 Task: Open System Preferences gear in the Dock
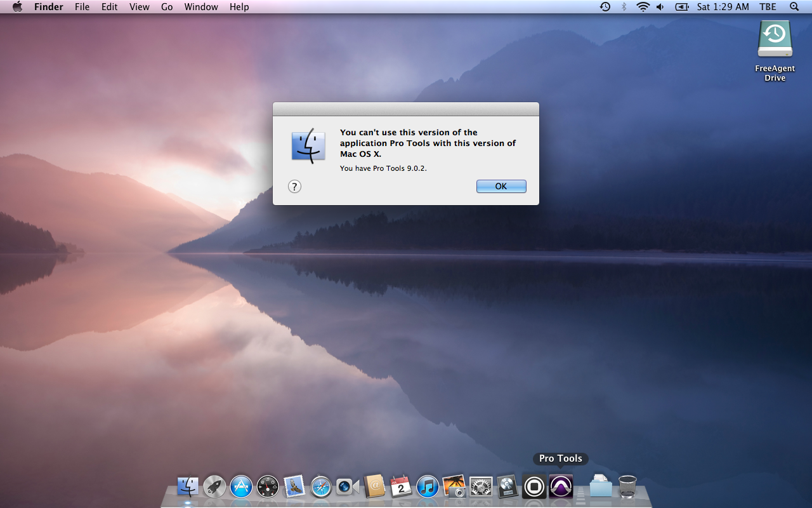pyautogui.click(x=481, y=487)
